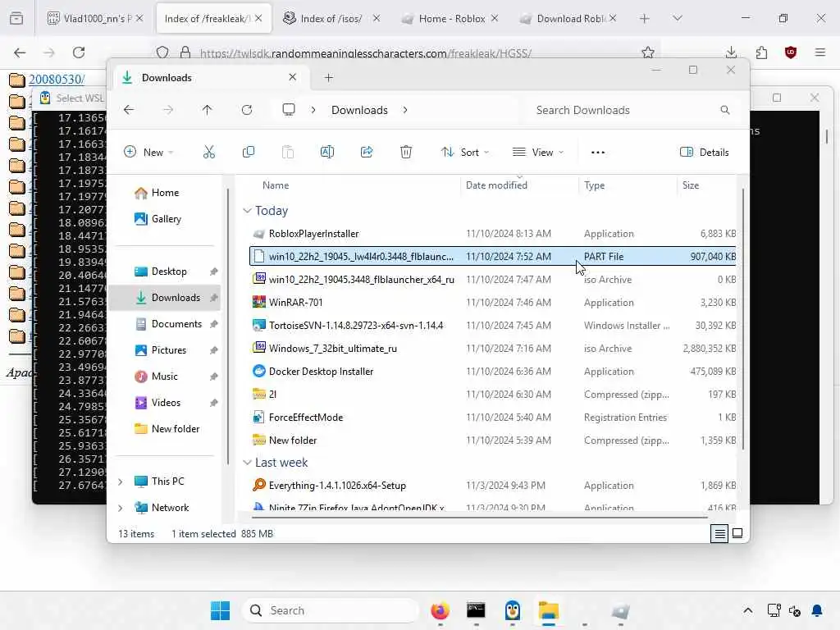Click the This PC monitor icon in address bar
This screenshot has width=840, height=630.
coord(289,110)
